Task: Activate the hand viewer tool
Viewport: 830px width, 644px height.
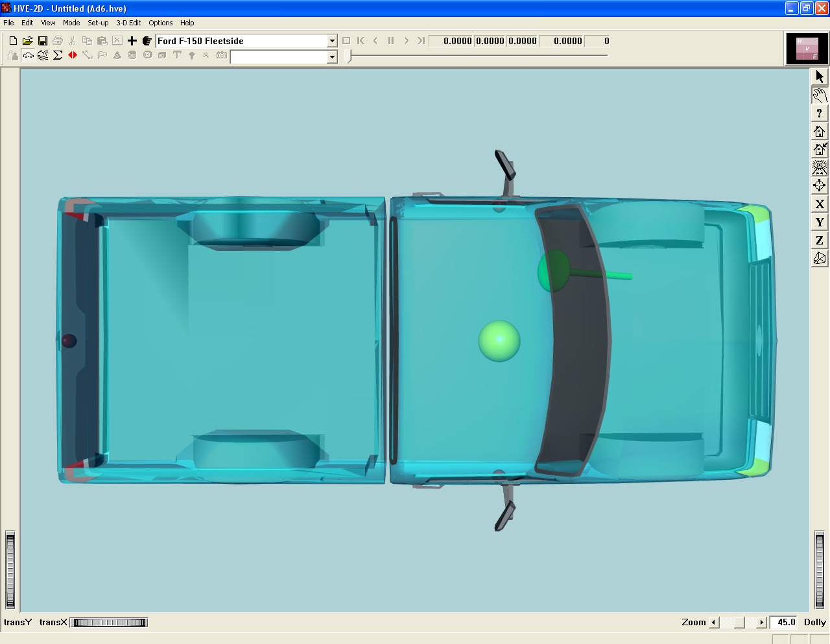Action: point(820,95)
